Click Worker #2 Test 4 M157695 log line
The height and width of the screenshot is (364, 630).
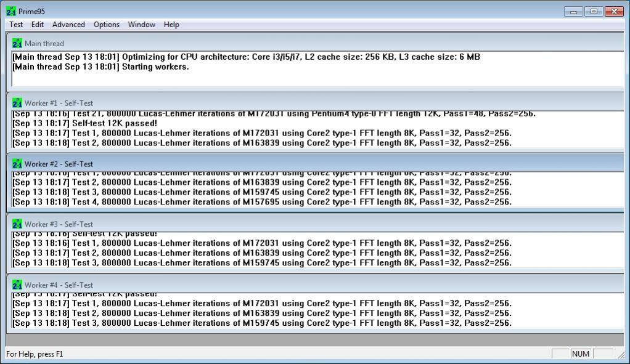click(262, 202)
